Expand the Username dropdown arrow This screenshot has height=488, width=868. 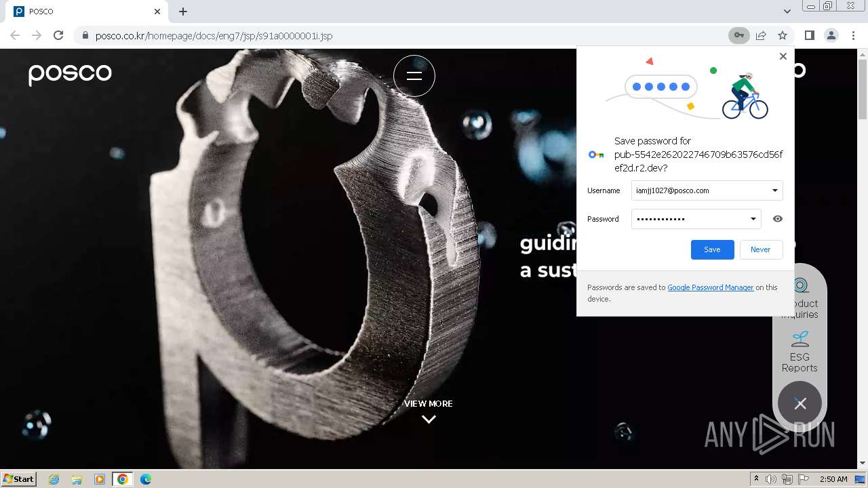pyautogui.click(x=774, y=190)
